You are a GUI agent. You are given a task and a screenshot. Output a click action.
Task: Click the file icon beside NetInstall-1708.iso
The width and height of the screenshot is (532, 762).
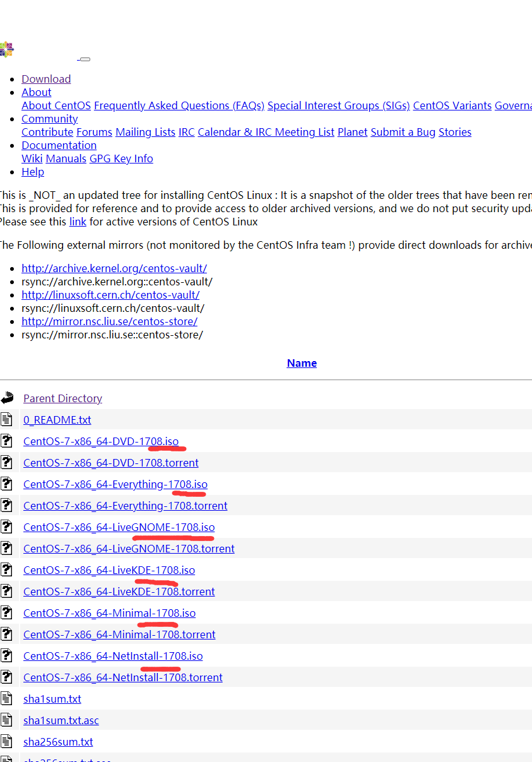coord(6,655)
